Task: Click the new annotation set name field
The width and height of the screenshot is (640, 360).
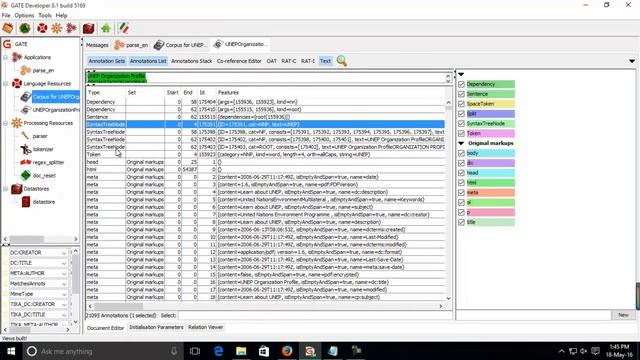Action: tap(533, 315)
